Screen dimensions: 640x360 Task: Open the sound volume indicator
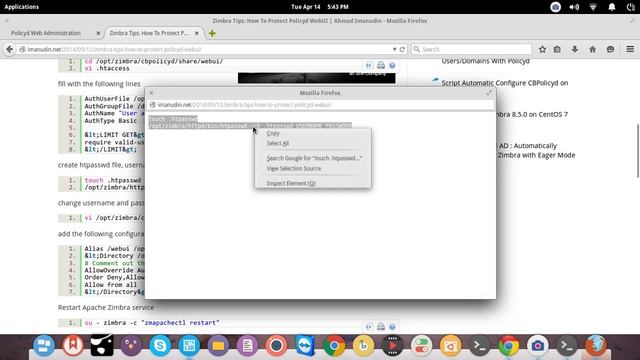pos(574,7)
